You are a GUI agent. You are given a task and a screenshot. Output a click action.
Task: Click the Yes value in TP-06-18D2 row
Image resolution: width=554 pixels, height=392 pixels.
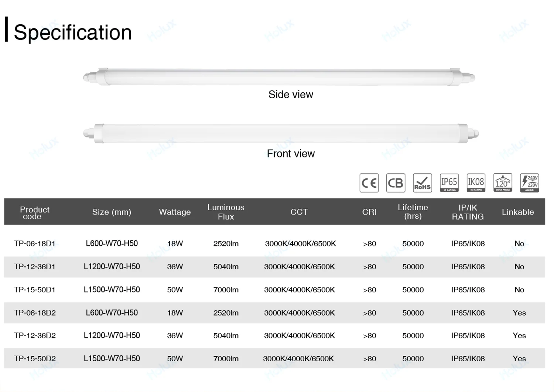pyautogui.click(x=519, y=313)
